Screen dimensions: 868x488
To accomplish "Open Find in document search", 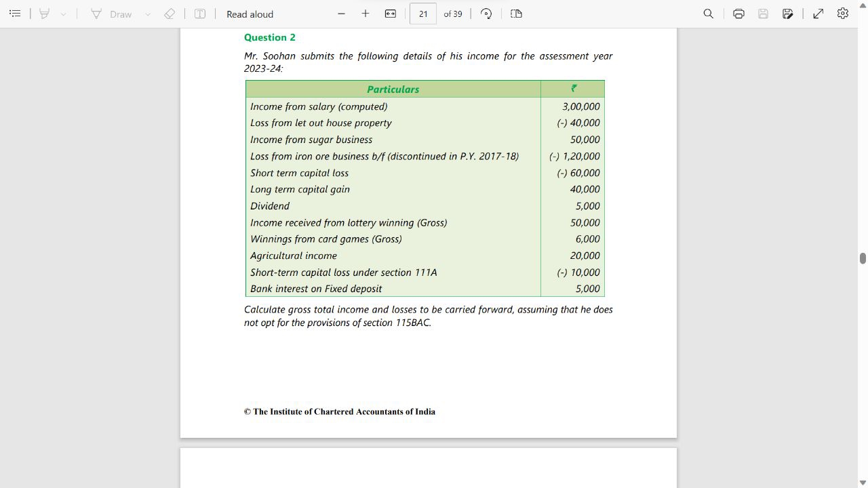I will point(708,14).
